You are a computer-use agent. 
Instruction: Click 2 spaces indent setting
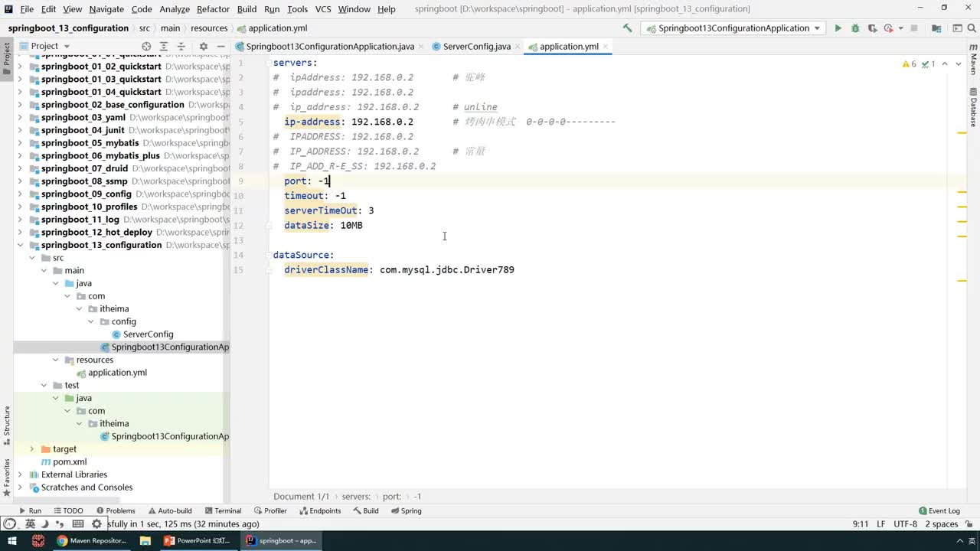click(941, 524)
